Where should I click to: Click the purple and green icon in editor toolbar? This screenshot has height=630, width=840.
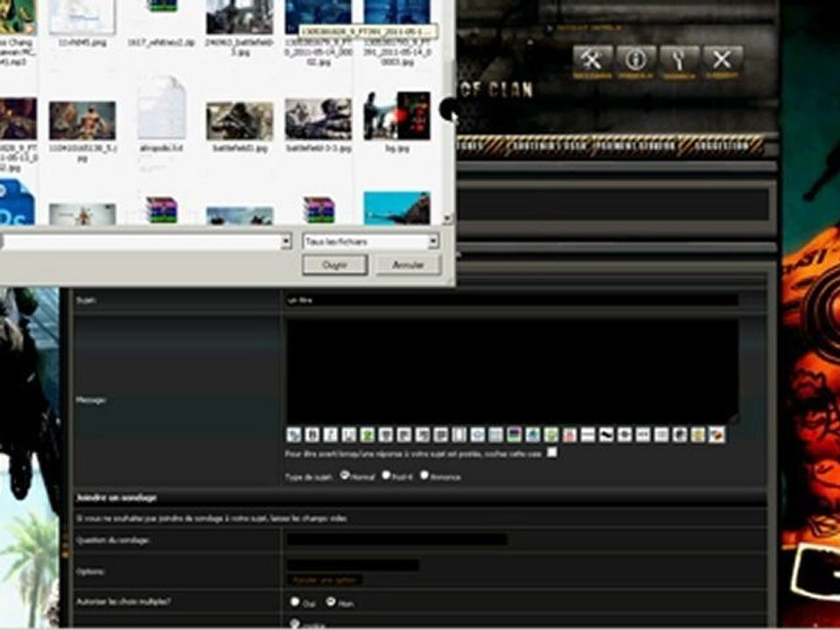[514, 435]
